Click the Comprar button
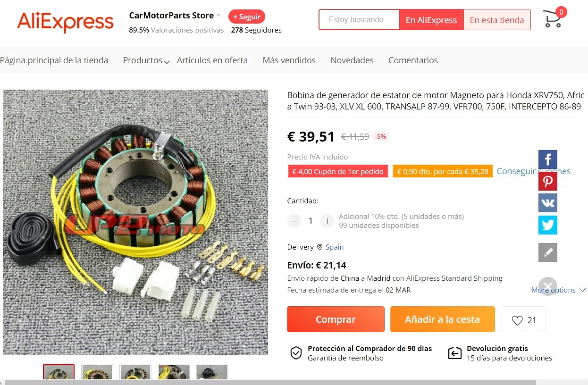This screenshot has width=588, height=385. tap(336, 319)
